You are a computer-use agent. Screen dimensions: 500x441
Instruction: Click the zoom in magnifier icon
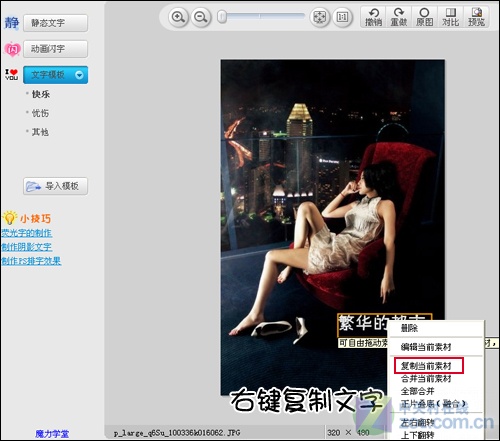(178, 17)
